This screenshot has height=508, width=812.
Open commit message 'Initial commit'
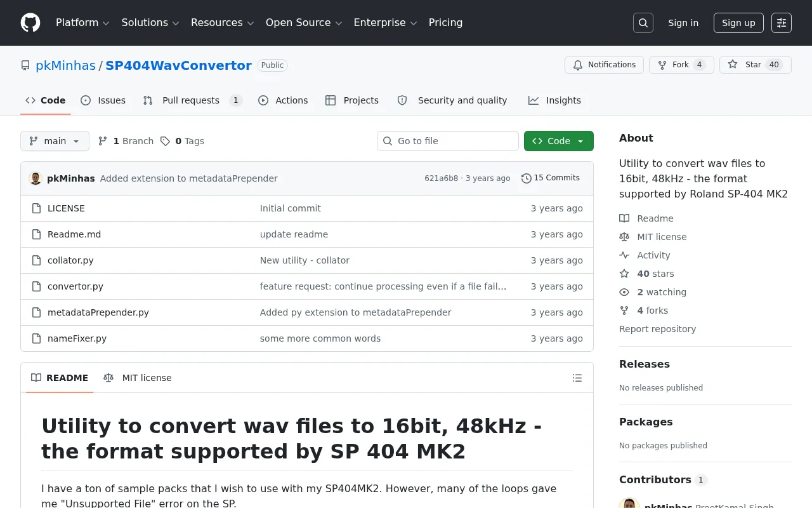click(x=291, y=208)
